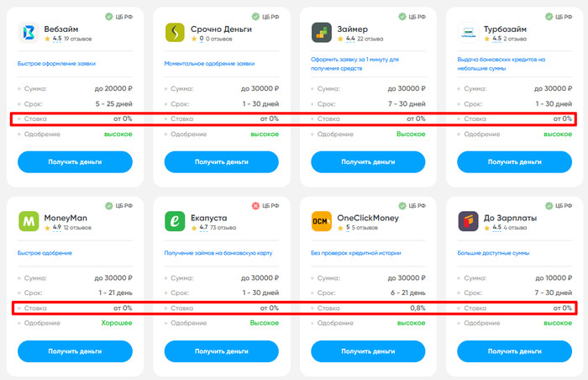Click the До Зарплаты logo icon
The width and height of the screenshot is (588, 380).
470,222
